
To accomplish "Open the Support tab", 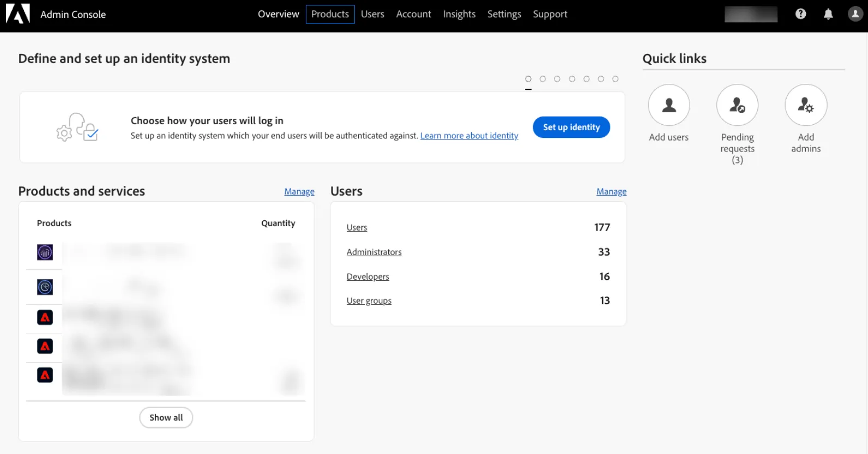I will pyautogui.click(x=550, y=14).
